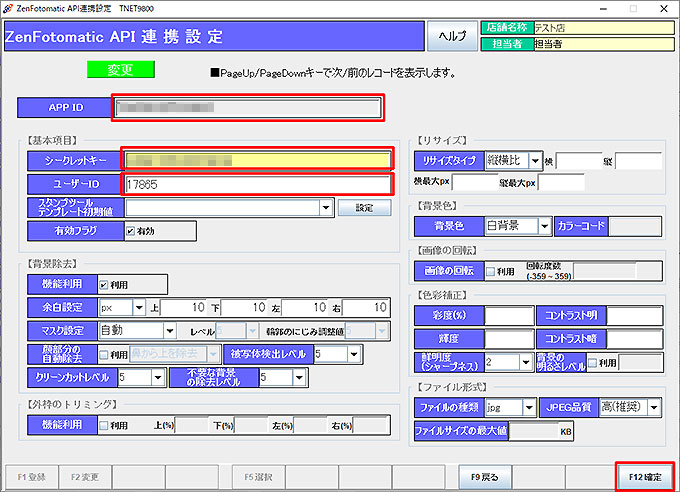The width and height of the screenshot is (680, 492).
Task: Click the F2 変更 button
Action: point(85,477)
